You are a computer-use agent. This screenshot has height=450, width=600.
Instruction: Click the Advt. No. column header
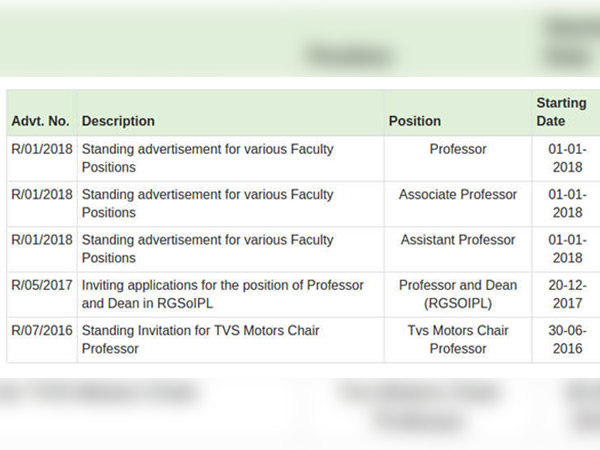pos(41,121)
